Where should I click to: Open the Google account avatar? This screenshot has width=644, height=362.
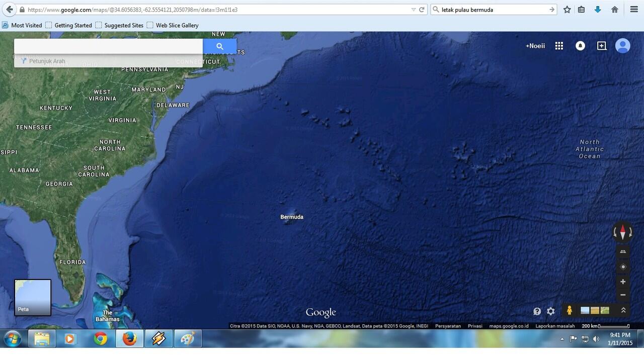623,46
